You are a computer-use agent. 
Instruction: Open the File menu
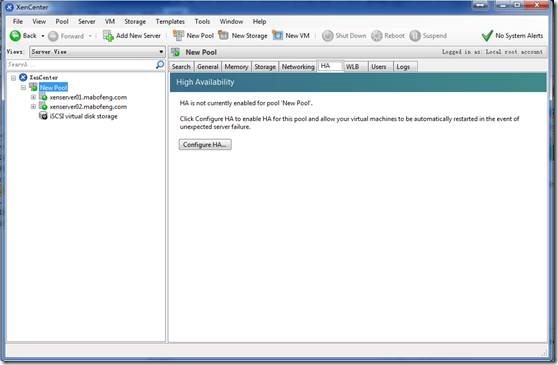18,21
